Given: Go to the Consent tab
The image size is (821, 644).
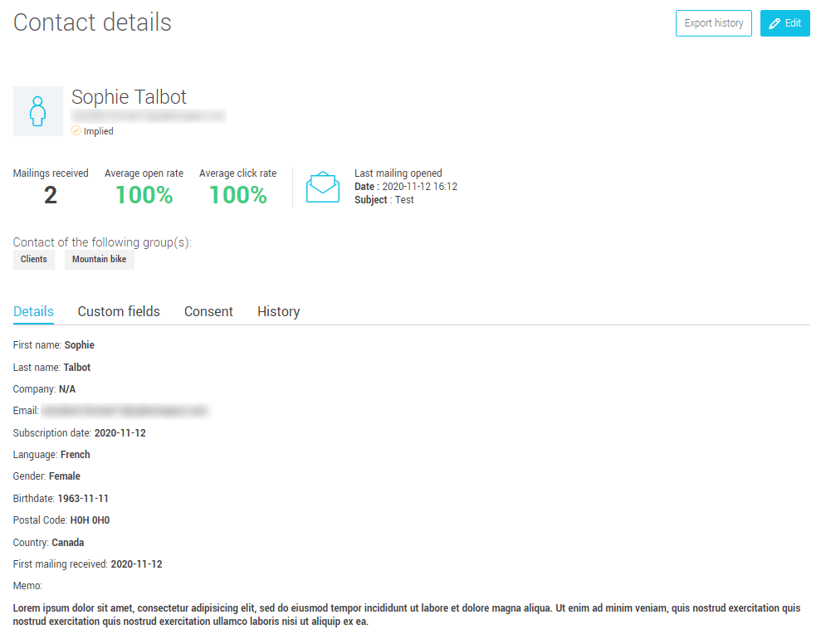Looking at the screenshot, I should (x=208, y=312).
